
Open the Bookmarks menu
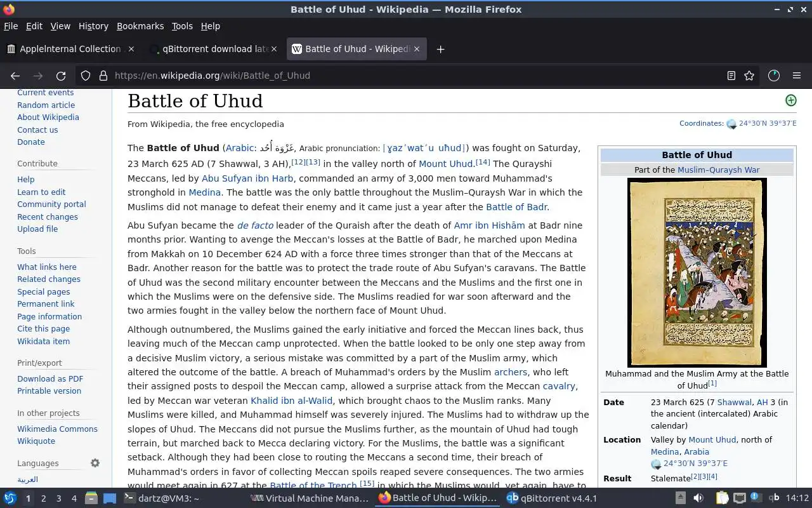click(140, 26)
